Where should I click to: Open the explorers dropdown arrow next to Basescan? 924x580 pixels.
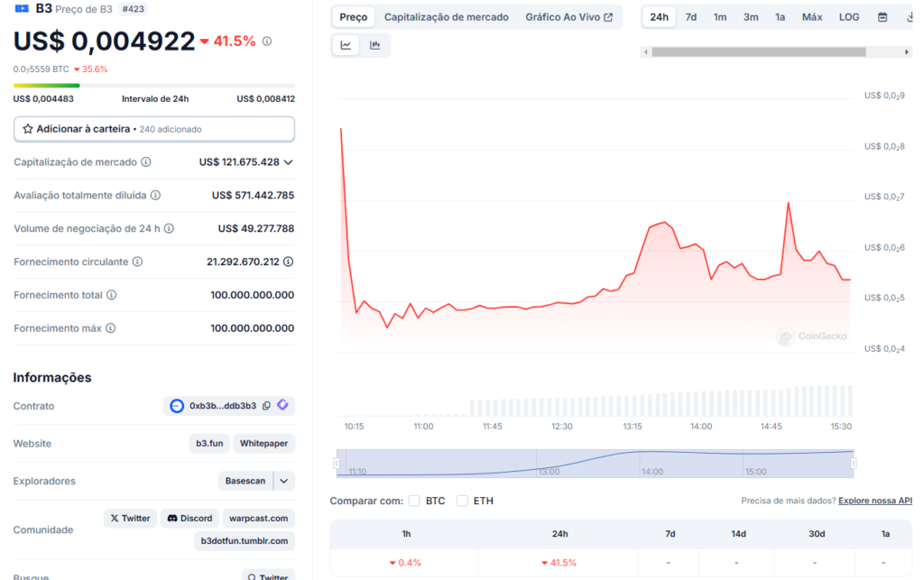(284, 481)
